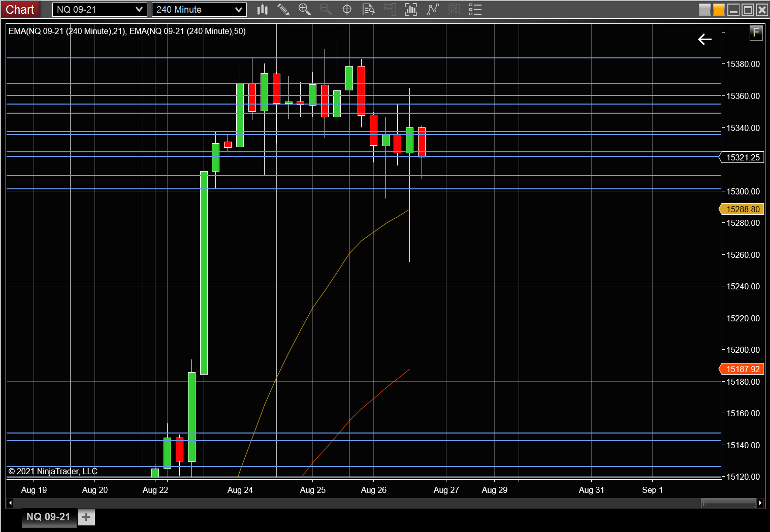770x532 pixels.
Task: Open the bar type candlestick icon
Action: click(x=262, y=10)
